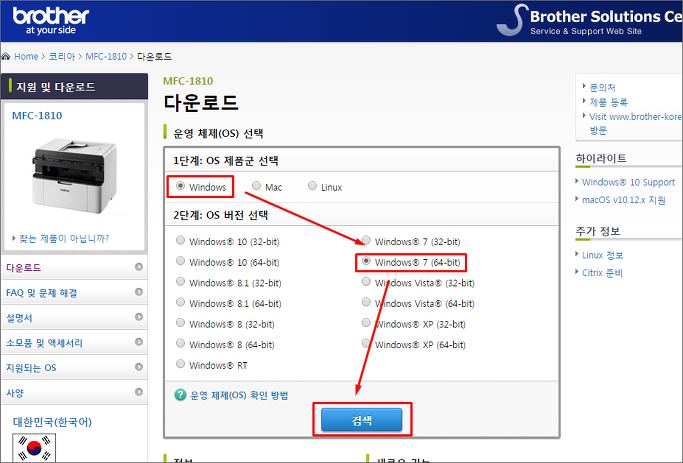683x463 pixels.
Task: Click the 대한민국(한국어) language link
Action: click(x=52, y=422)
